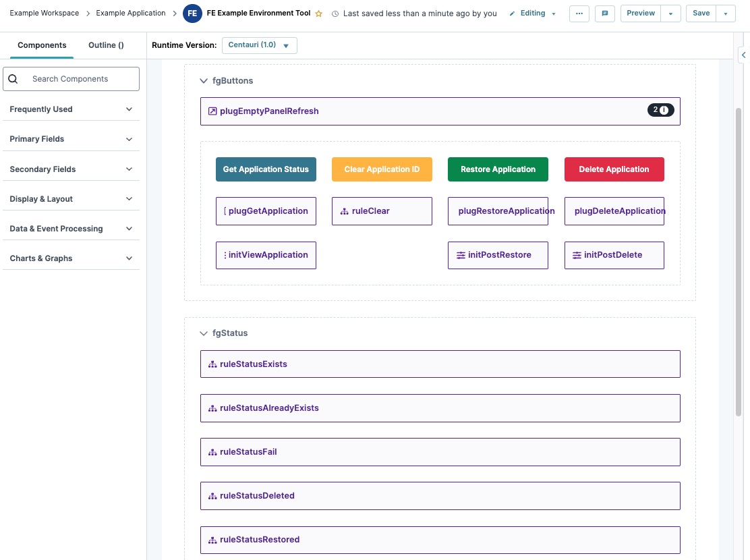Click the initPostRestore label text
Screen dimensions: 750x560
pyautogui.click(x=499, y=255)
